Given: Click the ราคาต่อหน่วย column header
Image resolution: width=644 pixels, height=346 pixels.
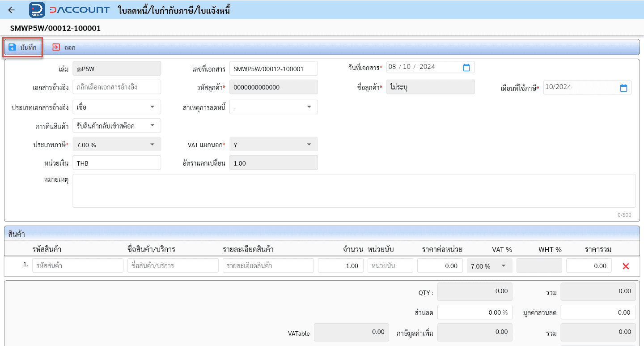Looking at the screenshot, I should (x=442, y=249).
